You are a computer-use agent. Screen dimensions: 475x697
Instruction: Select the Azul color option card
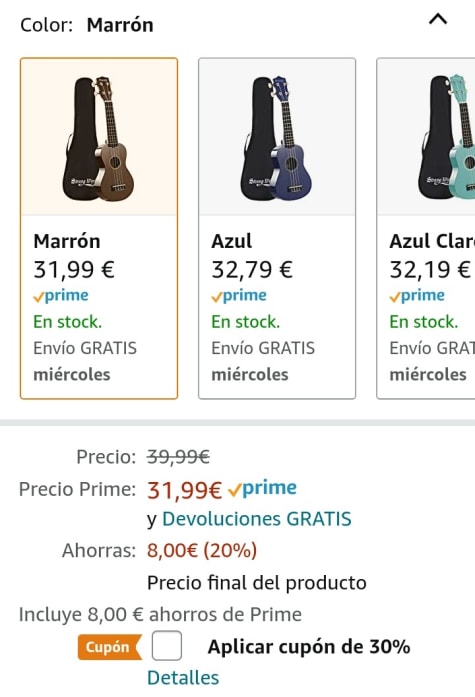[x=277, y=228]
